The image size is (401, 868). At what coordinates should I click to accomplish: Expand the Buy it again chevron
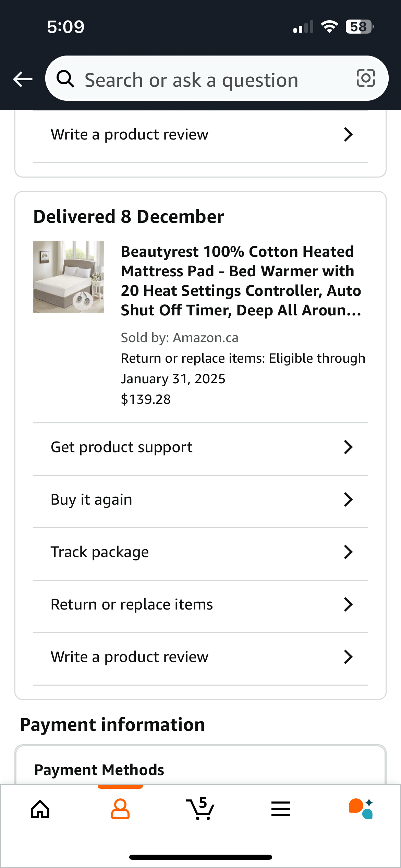click(x=348, y=499)
